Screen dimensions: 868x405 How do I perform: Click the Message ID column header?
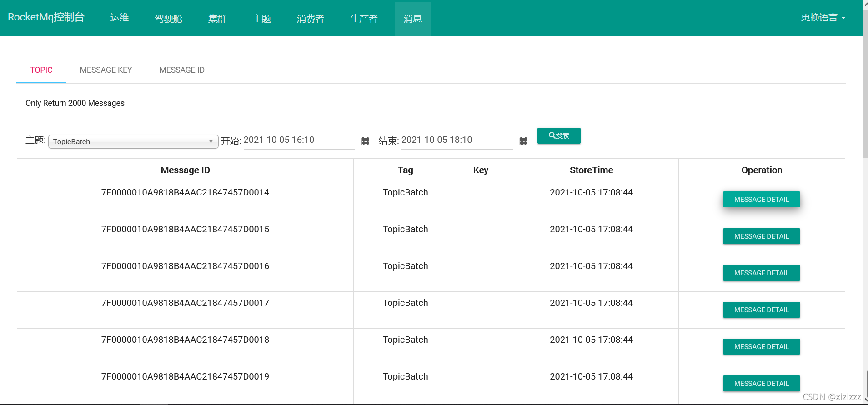(x=186, y=170)
